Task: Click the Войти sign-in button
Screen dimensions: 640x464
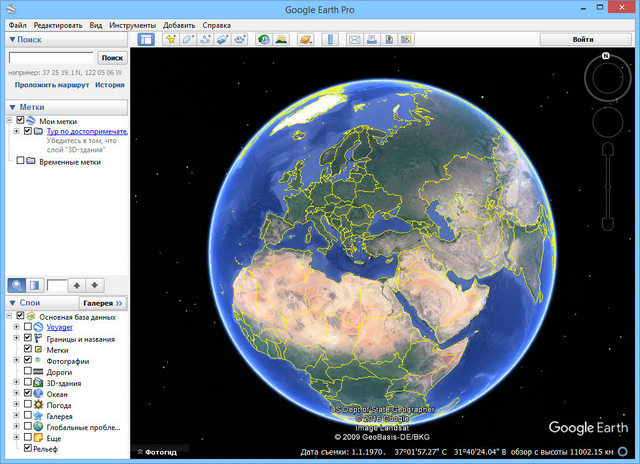Action: tap(583, 39)
